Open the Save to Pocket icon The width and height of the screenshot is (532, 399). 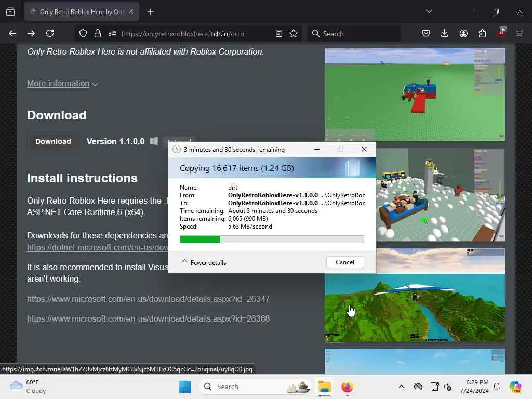pos(426,34)
